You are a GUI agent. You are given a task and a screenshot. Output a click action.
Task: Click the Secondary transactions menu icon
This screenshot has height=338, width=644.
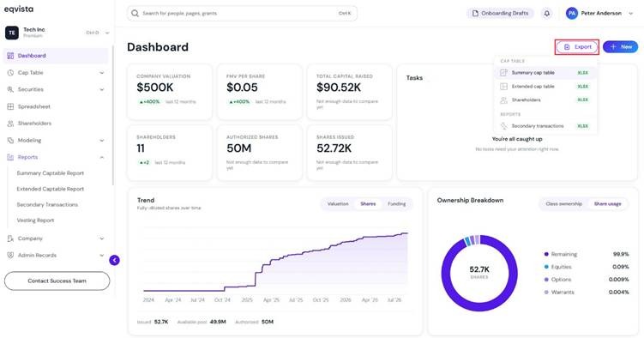tap(503, 126)
